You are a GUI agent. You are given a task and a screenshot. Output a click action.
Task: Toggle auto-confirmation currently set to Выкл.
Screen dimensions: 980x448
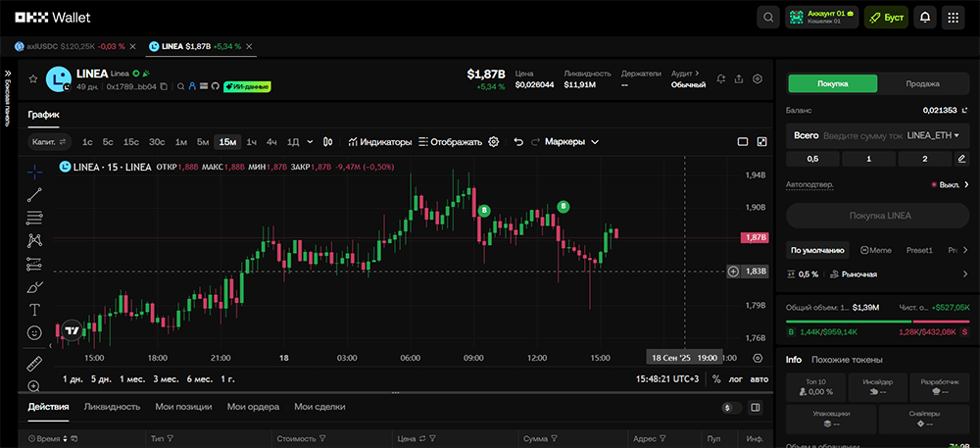[x=945, y=184]
